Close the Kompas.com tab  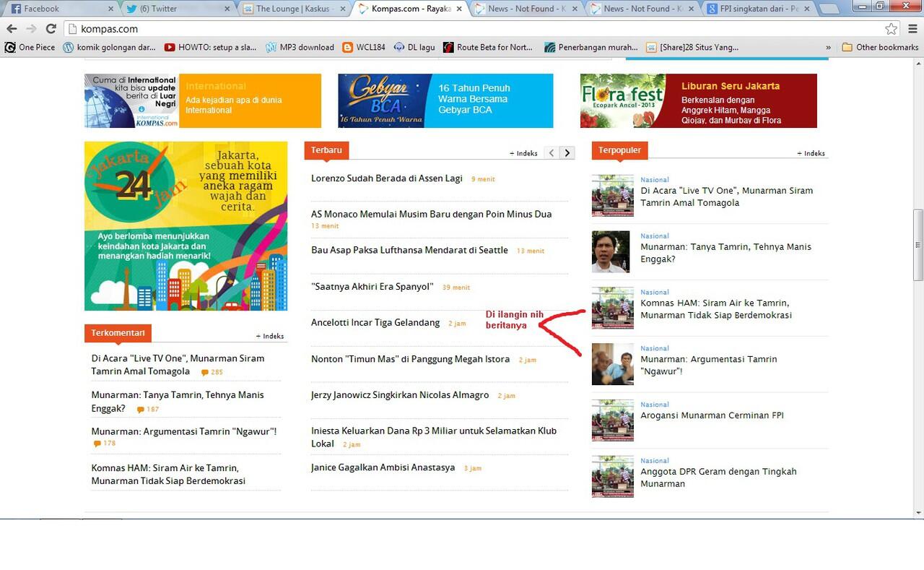point(459,9)
